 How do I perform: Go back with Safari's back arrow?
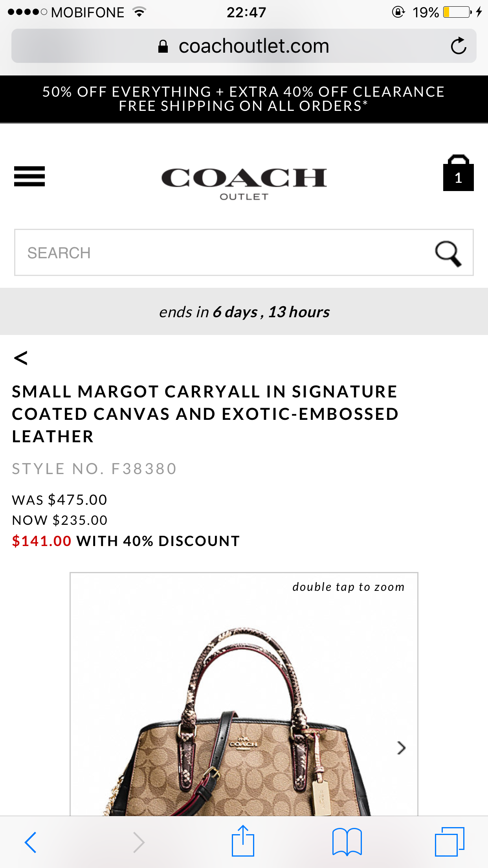tap(31, 842)
